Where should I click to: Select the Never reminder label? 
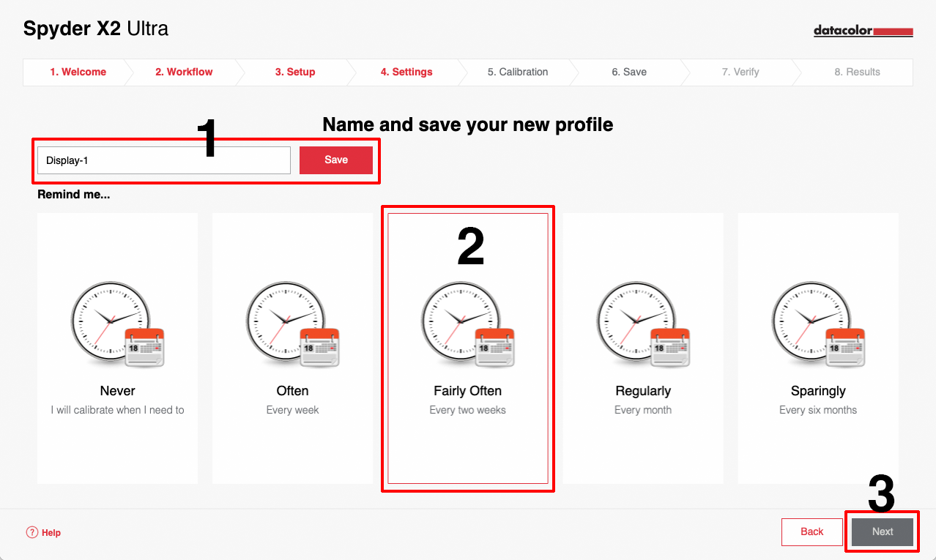click(x=117, y=391)
